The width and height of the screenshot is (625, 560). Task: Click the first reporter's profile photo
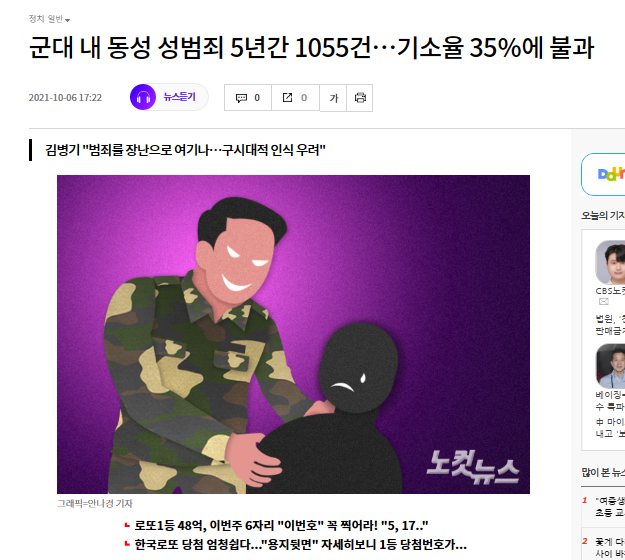611,262
